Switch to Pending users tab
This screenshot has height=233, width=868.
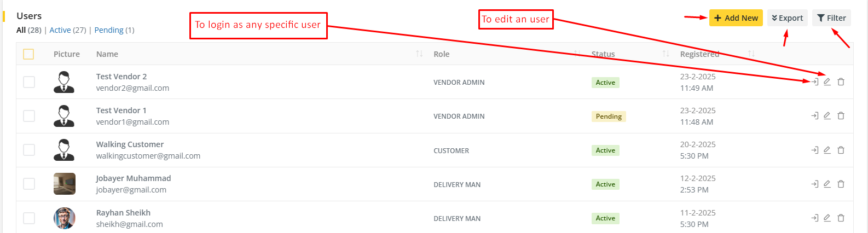coord(109,30)
